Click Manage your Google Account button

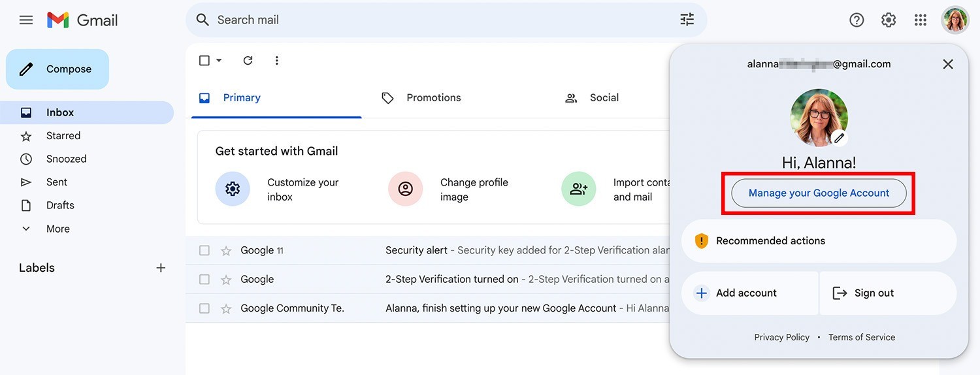click(819, 193)
